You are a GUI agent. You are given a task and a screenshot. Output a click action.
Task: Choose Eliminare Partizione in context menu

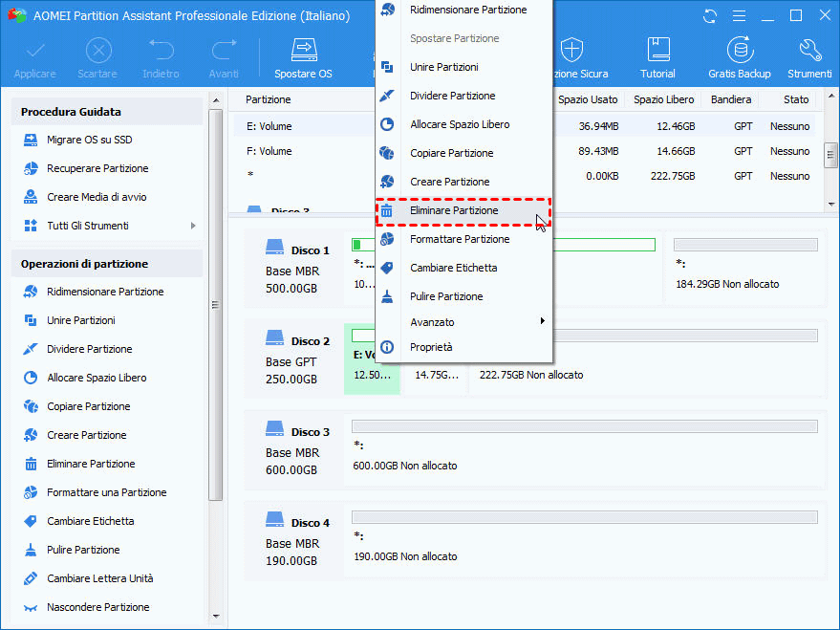click(x=463, y=210)
